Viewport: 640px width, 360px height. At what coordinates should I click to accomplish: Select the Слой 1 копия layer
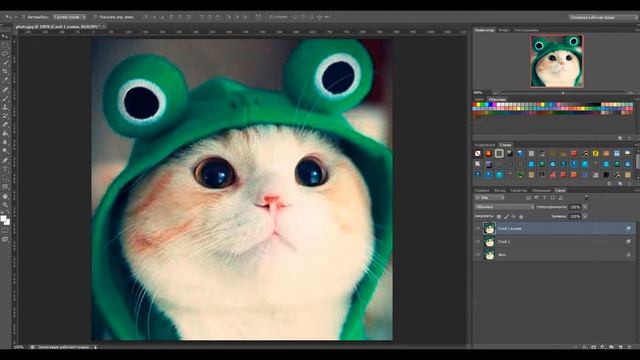point(554,228)
